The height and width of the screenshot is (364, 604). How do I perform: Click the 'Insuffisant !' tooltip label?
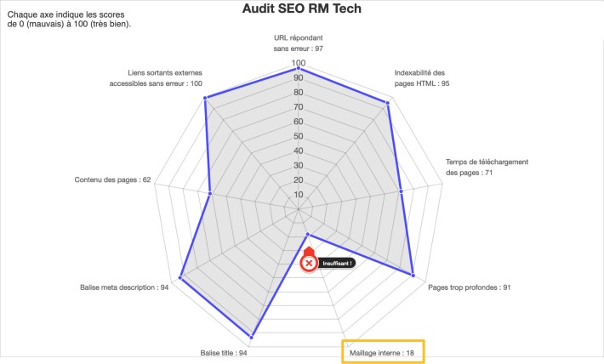(337, 263)
